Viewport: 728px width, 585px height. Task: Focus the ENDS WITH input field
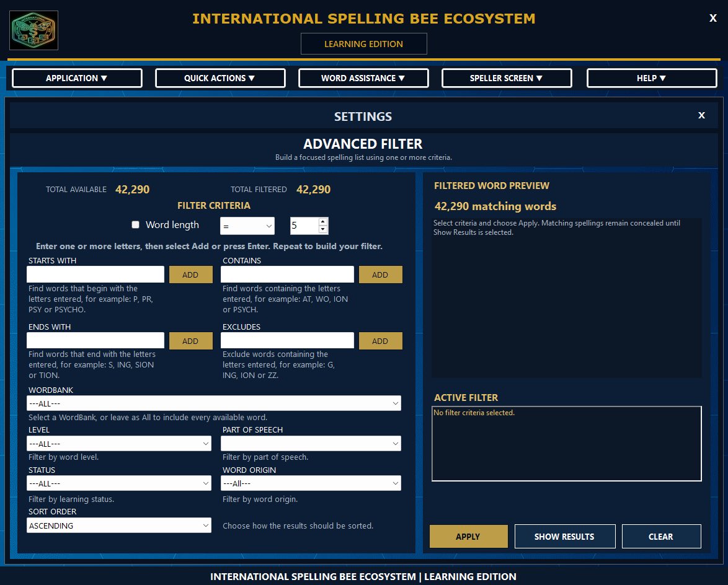(95, 340)
